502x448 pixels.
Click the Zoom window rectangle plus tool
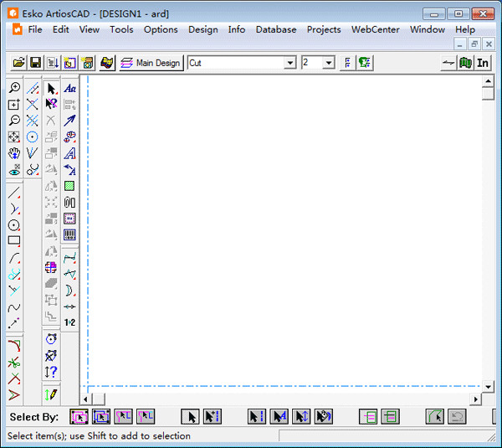tap(14, 104)
